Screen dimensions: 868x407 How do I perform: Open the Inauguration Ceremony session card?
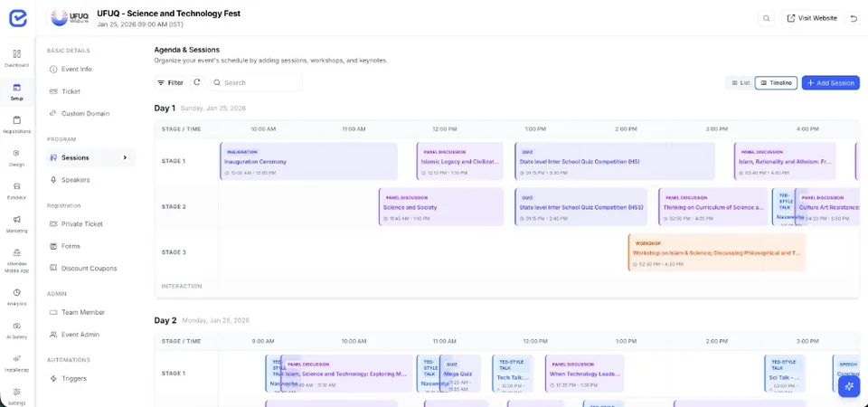[x=308, y=161]
